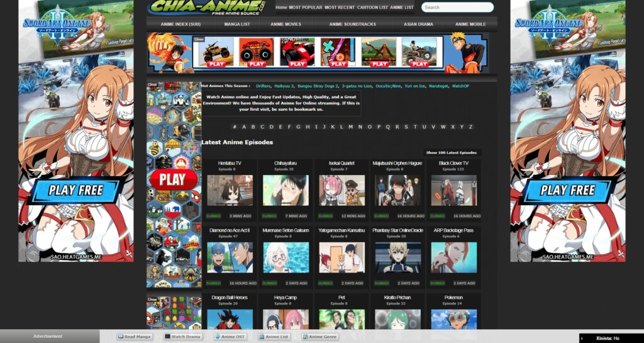Open the Occultic;Nine link
This screenshot has height=343, width=644.
click(x=388, y=86)
